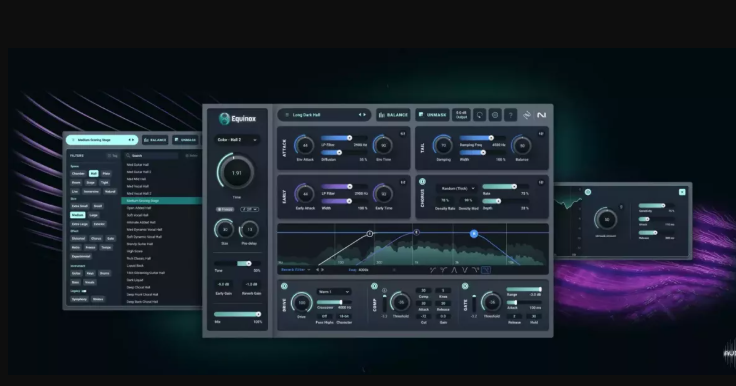The image size is (736, 386).
Task: Go to the next preset arrow beside Long Dark Hall
Action: [365, 115]
